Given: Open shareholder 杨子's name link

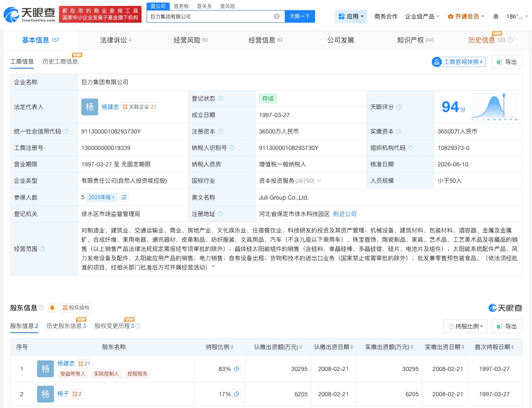Looking at the screenshot, I should (x=63, y=394).
